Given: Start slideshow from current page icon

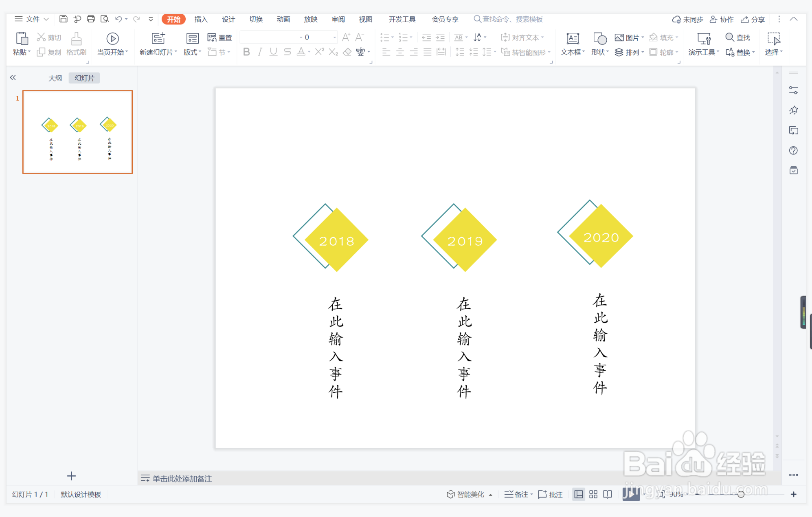Looking at the screenshot, I should coord(112,39).
